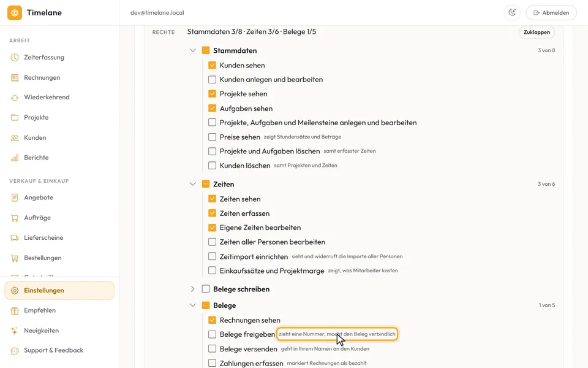Open Zeiterfassung clock icon in sidebar
Viewport: 588px width, 368px height.
point(15,58)
